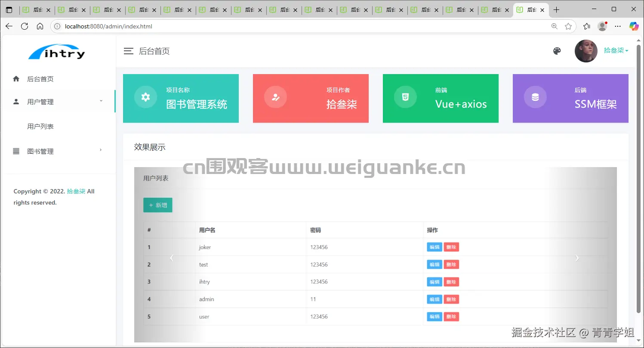Screen dimensions: 644x348
Task: Click the 拾叁柒 link in the copyright notice
Action: (76, 191)
